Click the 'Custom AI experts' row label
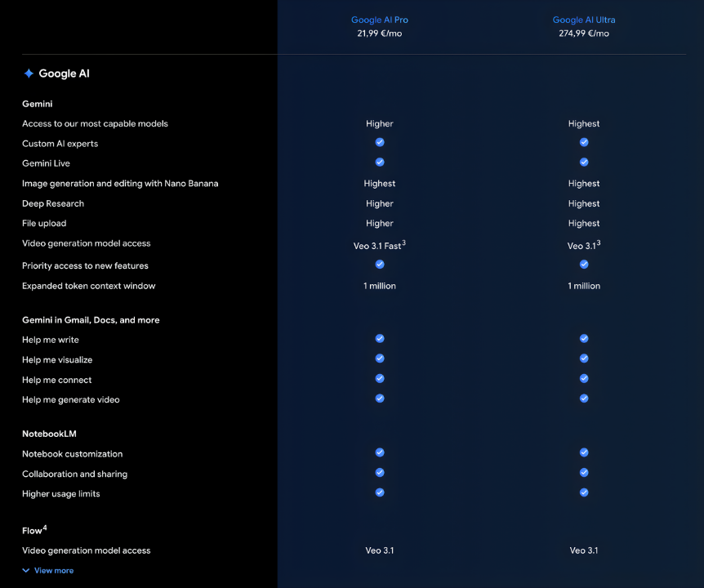 (60, 144)
